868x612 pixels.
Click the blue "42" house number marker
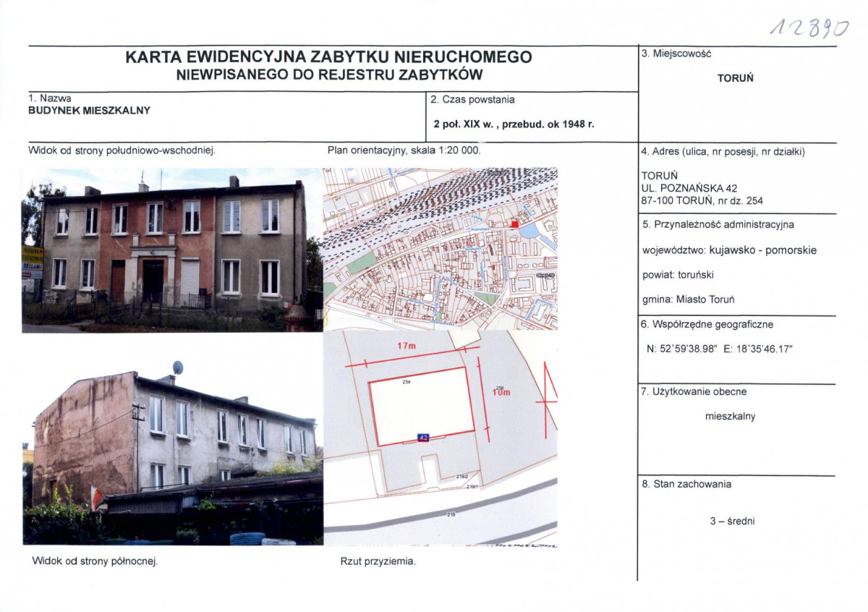coord(422,436)
